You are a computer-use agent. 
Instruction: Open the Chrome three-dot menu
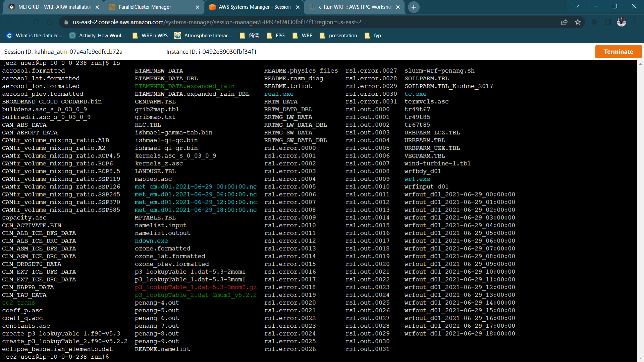pos(635,22)
